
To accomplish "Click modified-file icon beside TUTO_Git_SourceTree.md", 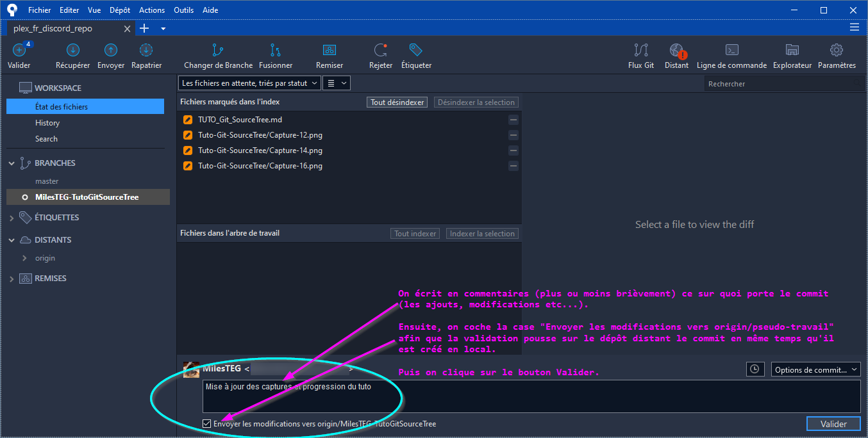I will pos(188,120).
